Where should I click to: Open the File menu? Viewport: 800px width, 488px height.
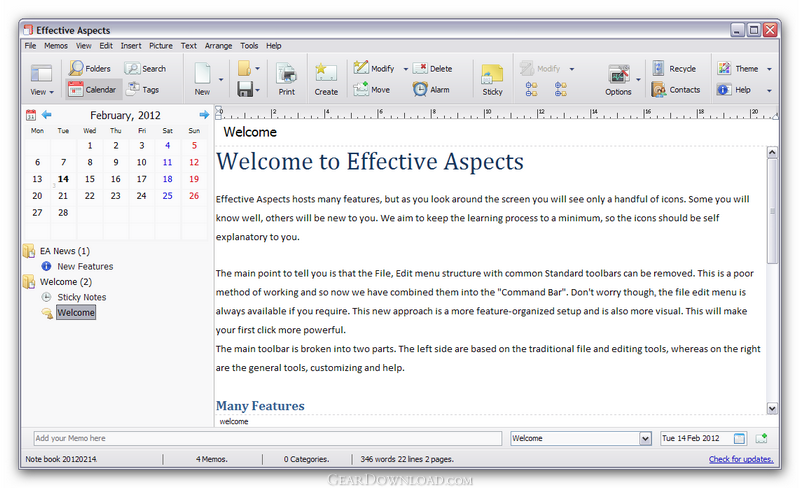(x=31, y=45)
